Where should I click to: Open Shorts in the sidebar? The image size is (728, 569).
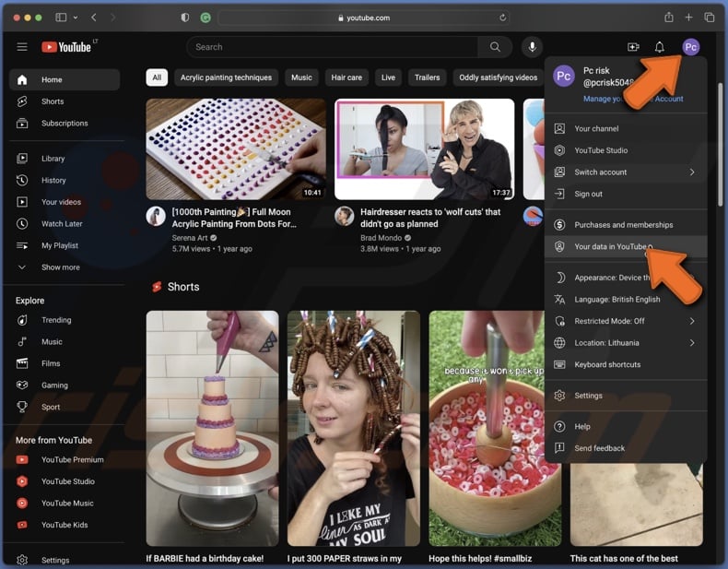[65, 101]
